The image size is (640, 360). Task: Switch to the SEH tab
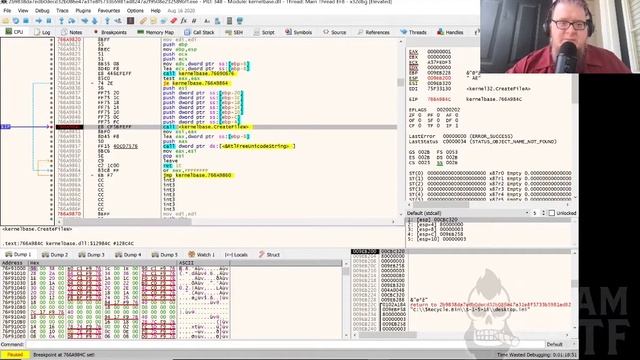234,32
